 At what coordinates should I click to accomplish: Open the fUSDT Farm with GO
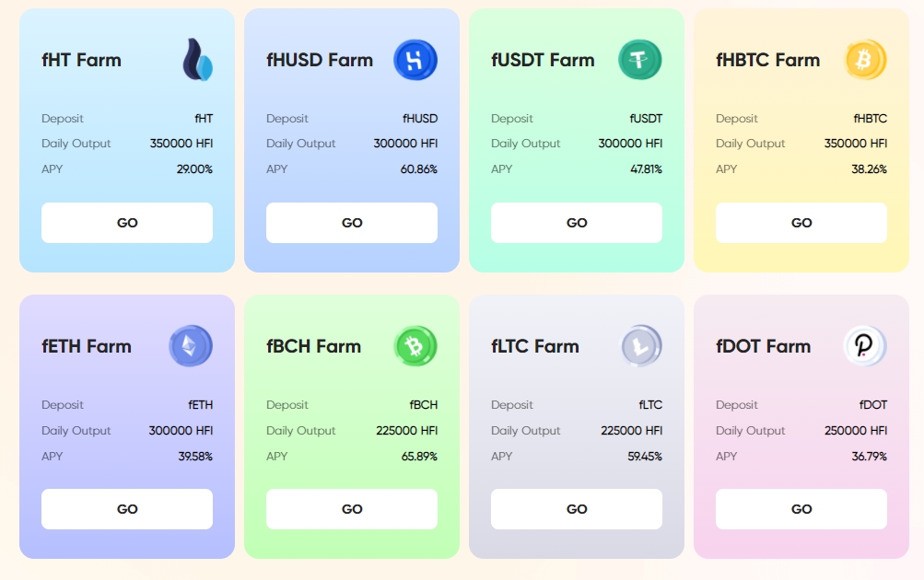click(x=577, y=223)
